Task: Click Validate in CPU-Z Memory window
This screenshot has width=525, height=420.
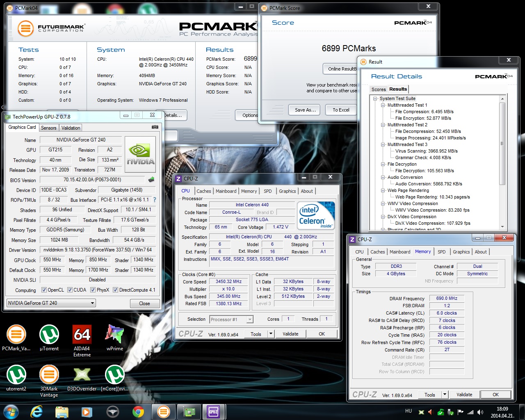Action: click(464, 395)
